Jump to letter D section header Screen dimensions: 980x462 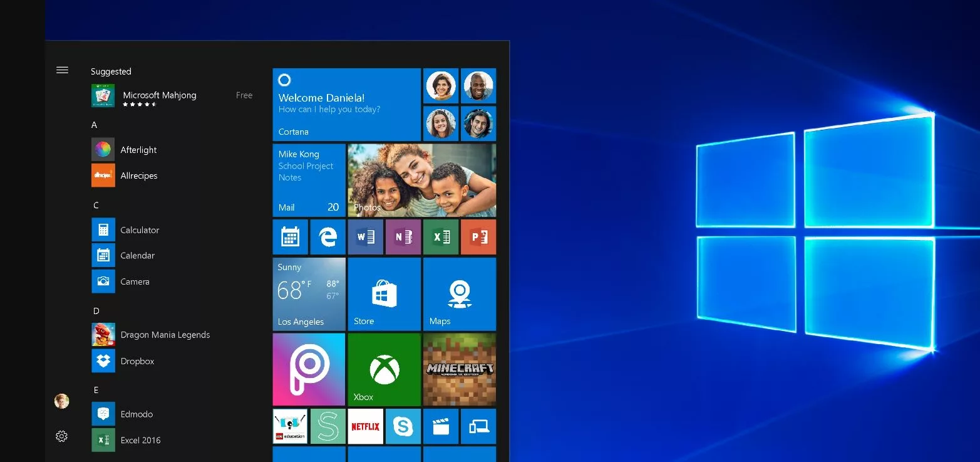(x=96, y=311)
